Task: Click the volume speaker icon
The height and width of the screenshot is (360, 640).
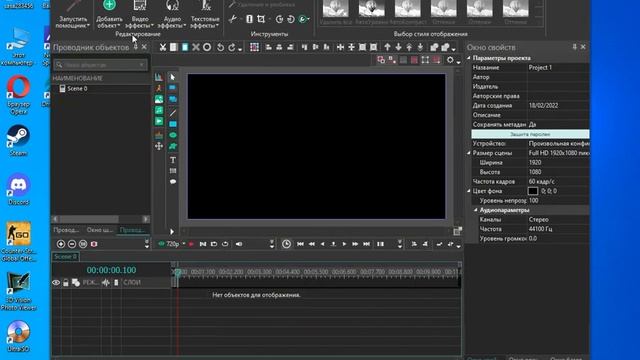Action: pyautogui.click(x=239, y=244)
